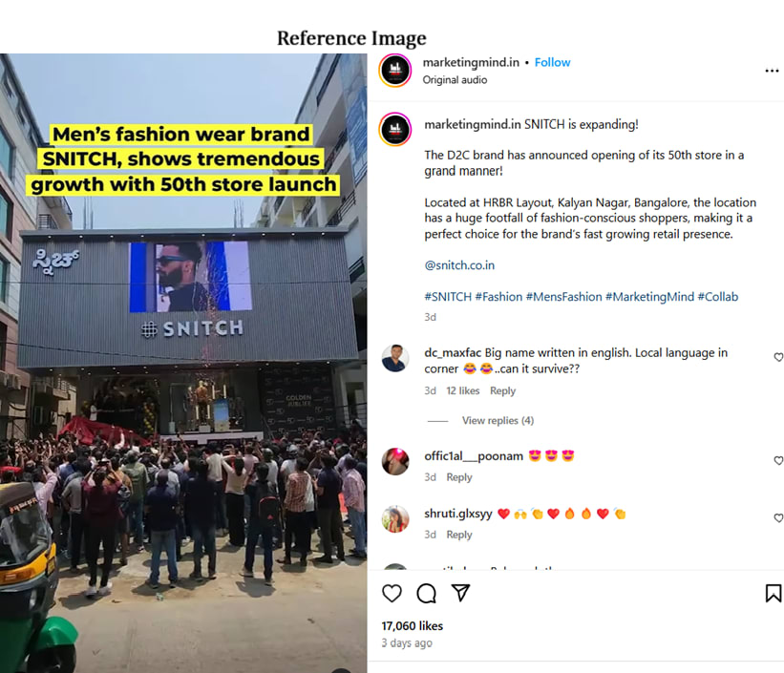Save post with the bookmark icon
Screen dimensions: 784x673
coord(773,594)
